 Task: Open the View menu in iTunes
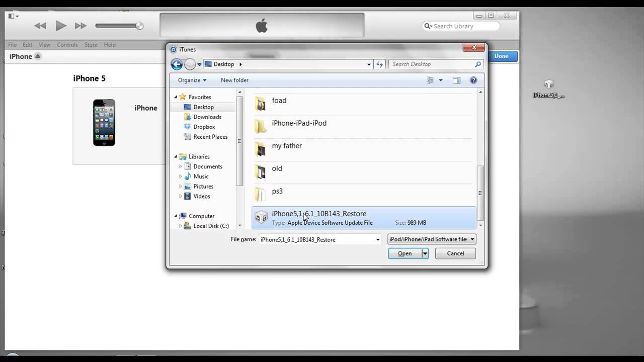pyautogui.click(x=44, y=45)
